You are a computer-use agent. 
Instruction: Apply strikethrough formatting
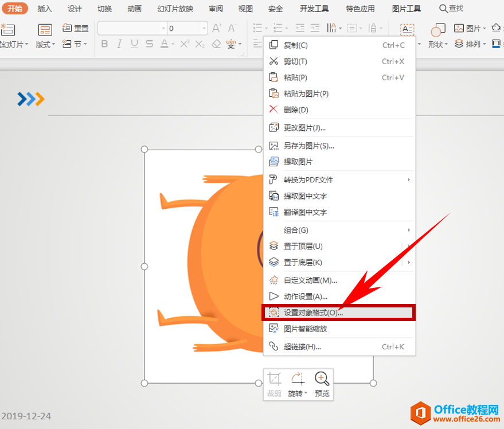(149, 44)
